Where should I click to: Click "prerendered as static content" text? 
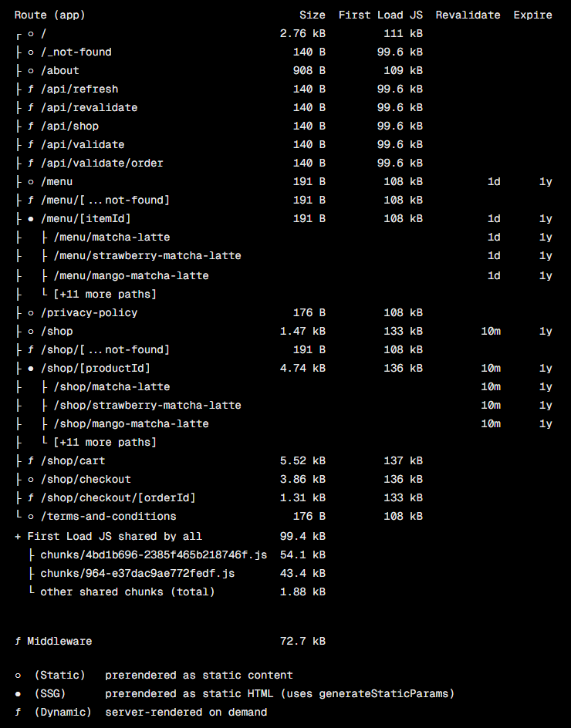point(199,676)
